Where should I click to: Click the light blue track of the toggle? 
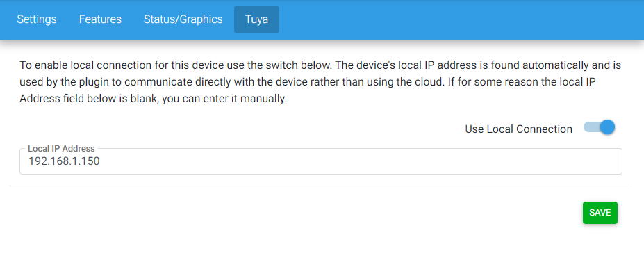(591, 127)
